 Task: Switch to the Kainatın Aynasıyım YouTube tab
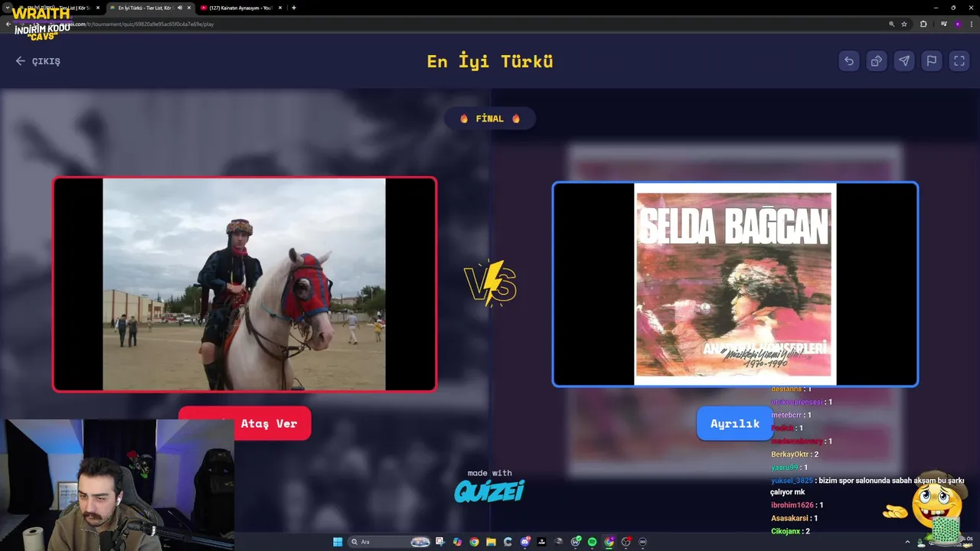(240, 8)
